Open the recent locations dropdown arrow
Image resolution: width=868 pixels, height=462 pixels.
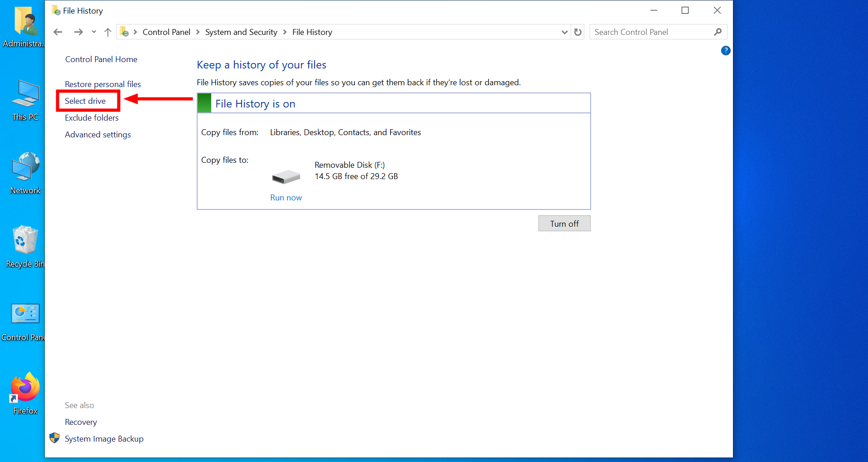coord(94,32)
